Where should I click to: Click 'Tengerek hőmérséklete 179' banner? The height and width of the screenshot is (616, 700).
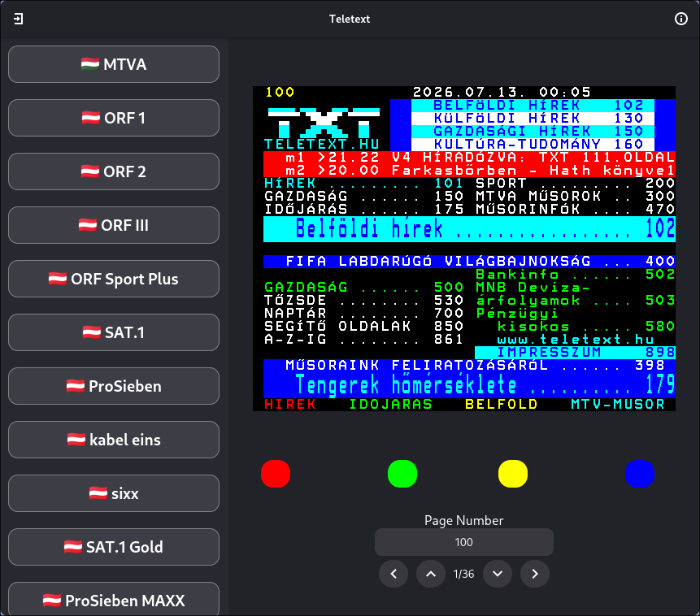pyautogui.click(x=469, y=384)
